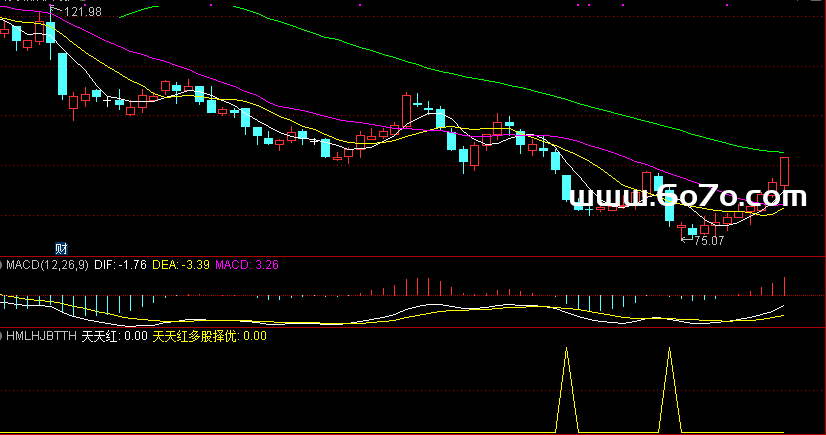Screen dimensions: 826x435
Task: Click the first yellow signal spike peak
Action: coord(567,350)
